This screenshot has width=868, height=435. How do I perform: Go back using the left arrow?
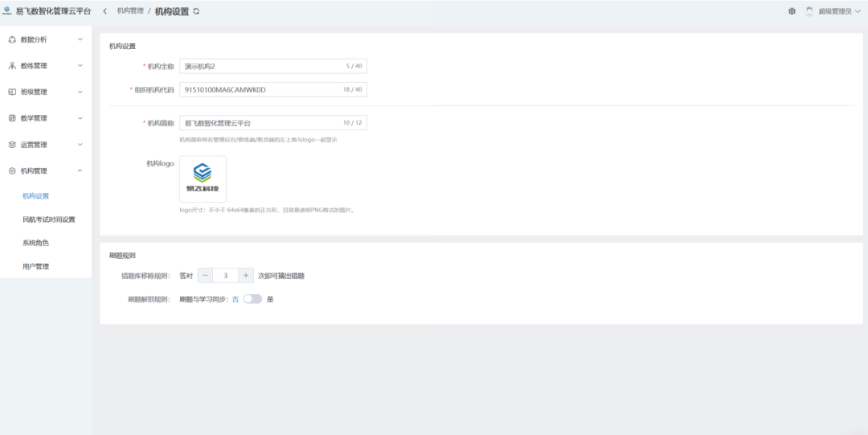(x=104, y=11)
